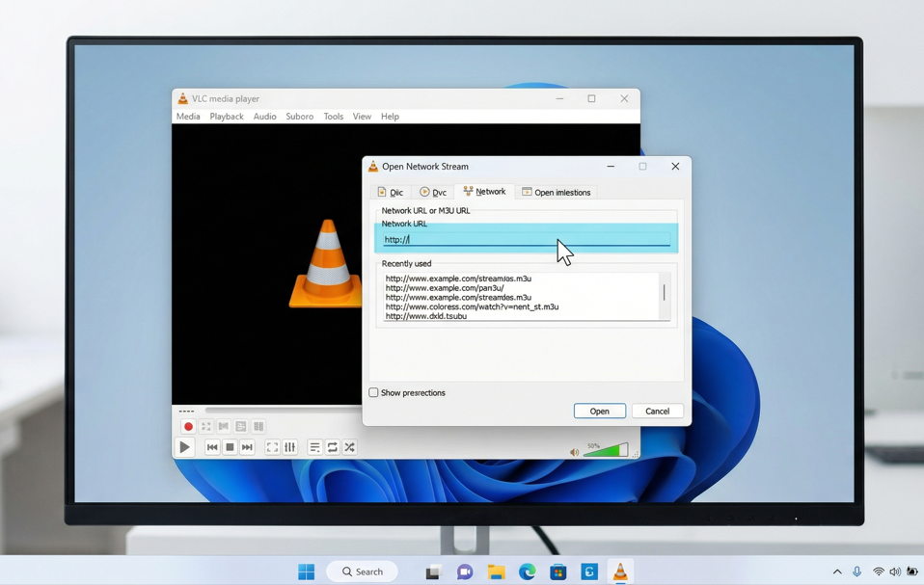Image resolution: width=924 pixels, height=585 pixels.
Task: Click the VLC cone icon on the taskbar
Action: pyautogui.click(x=620, y=572)
